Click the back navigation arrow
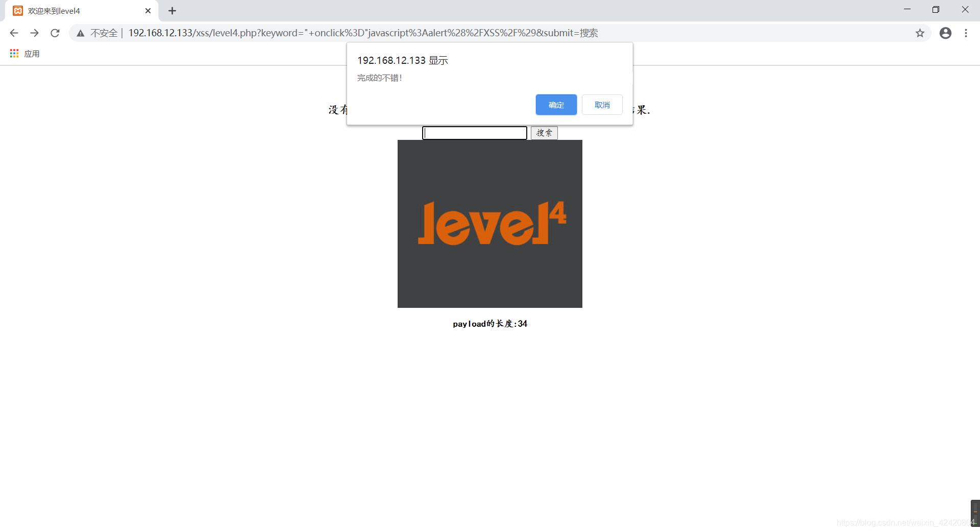980x532 pixels. pyautogui.click(x=14, y=33)
